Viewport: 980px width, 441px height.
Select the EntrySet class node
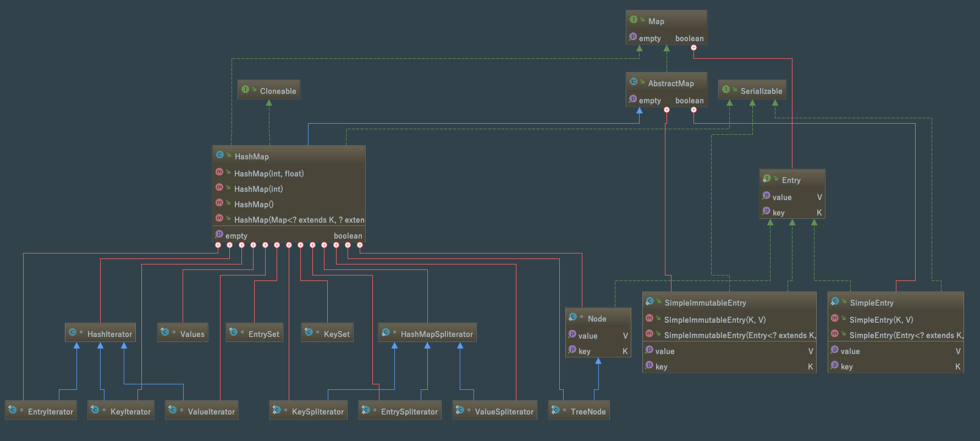(254, 333)
